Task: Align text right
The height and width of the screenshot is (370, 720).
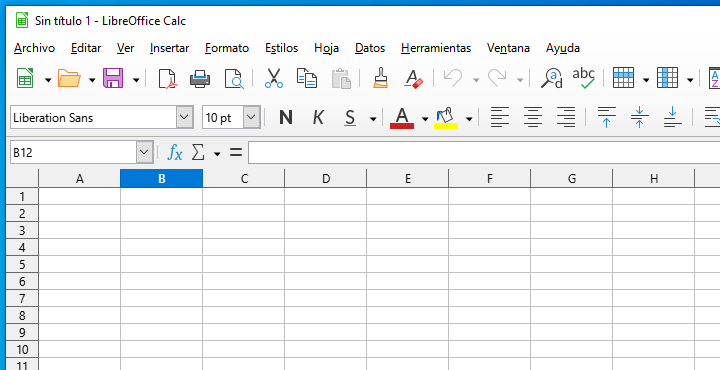Action: (566, 117)
